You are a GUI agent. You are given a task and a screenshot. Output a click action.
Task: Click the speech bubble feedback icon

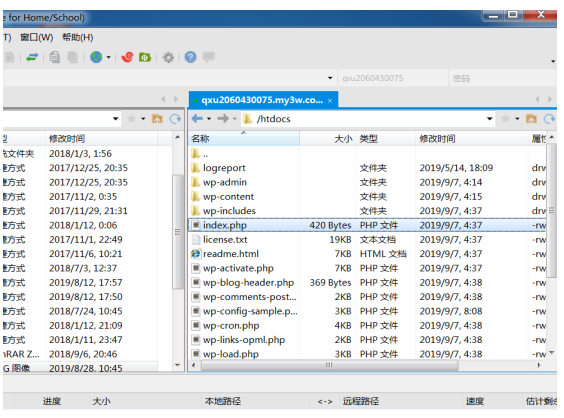pyautogui.click(x=209, y=56)
